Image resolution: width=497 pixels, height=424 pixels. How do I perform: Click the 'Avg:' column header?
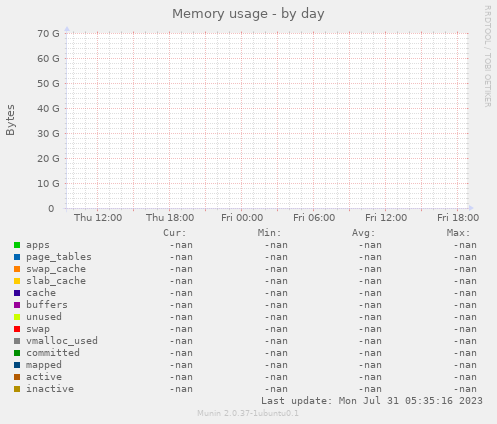(364, 233)
